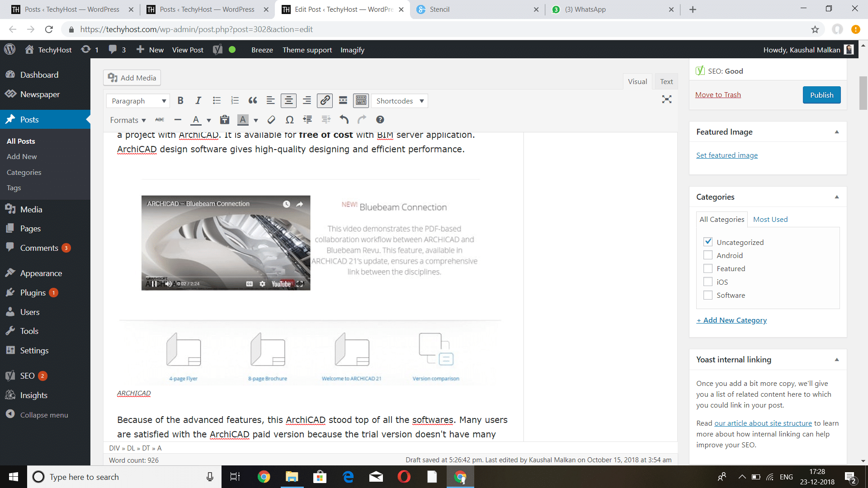Collapse the Featured Image panel
Screen dimensions: 868x488
point(836,132)
